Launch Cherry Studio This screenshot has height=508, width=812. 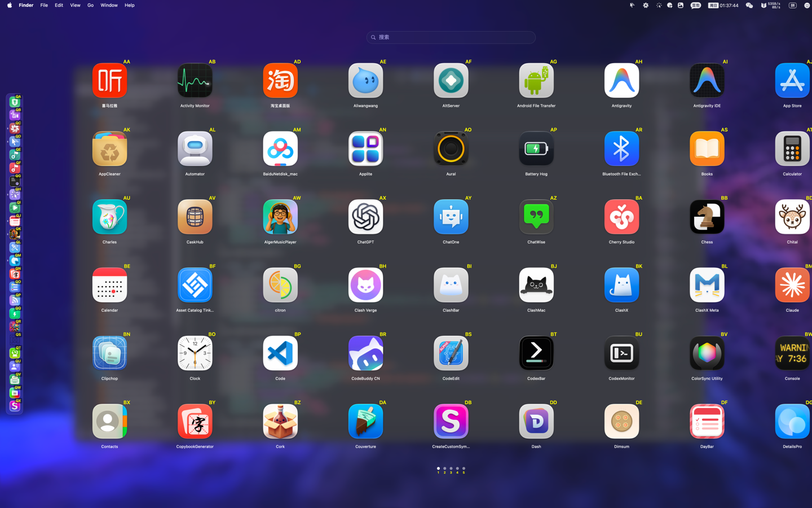[621, 217]
